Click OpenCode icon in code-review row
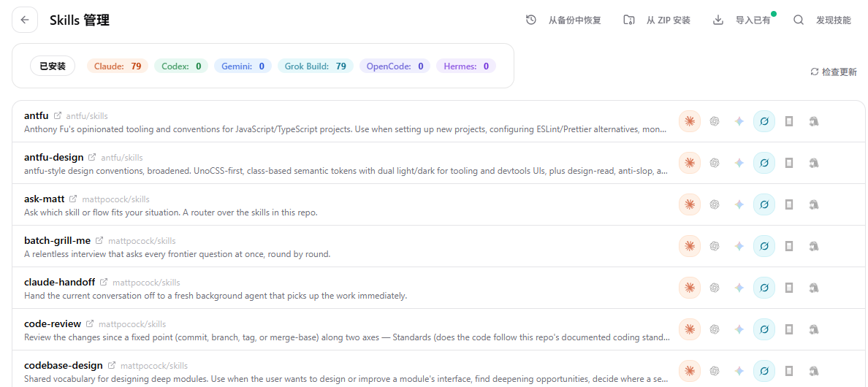The width and height of the screenshot is (868, 387). (x=789, y=329)
